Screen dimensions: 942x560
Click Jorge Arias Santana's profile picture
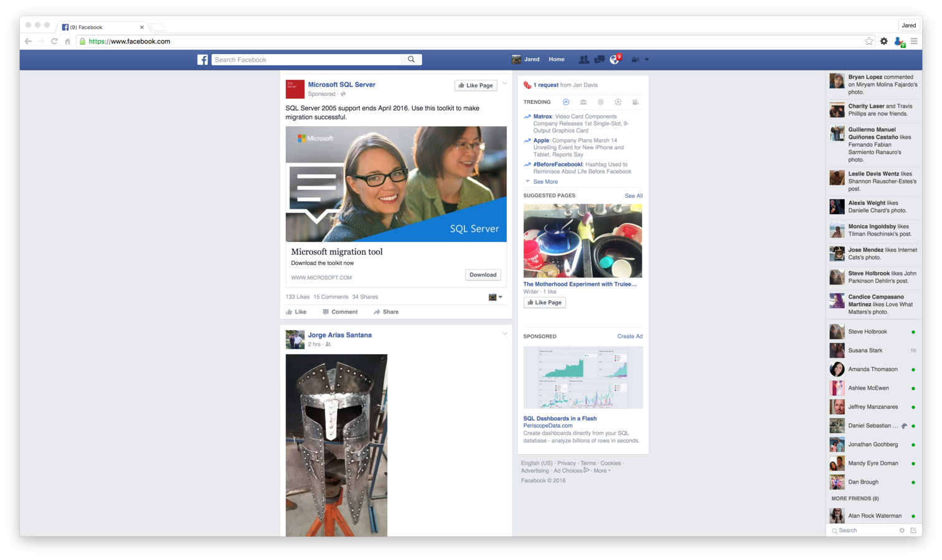(295, 339)
